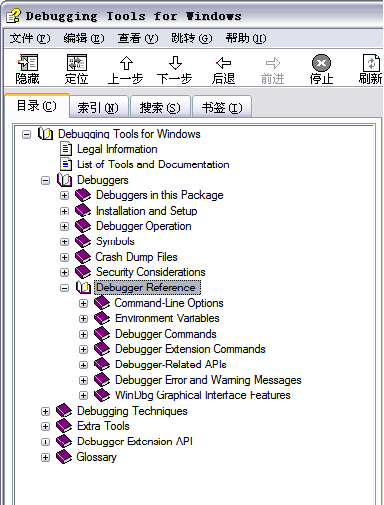Select WinDbg Graphical Interface Features entry

203,395
